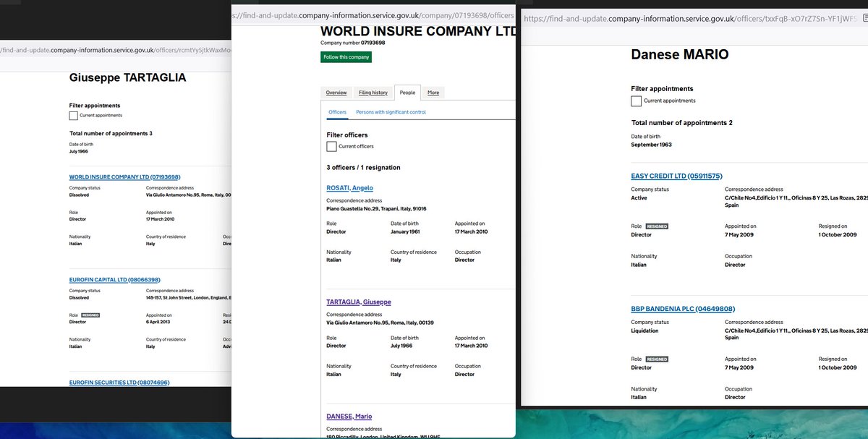Open EUROFIN SECURITIES LTD (08074696) link
This screenshot has width=868, height=439.
(119, 383)
